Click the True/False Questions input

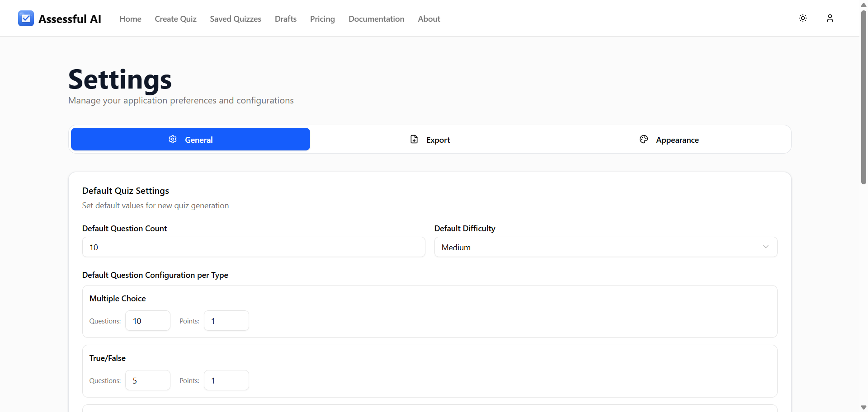[x=148, y=380]
